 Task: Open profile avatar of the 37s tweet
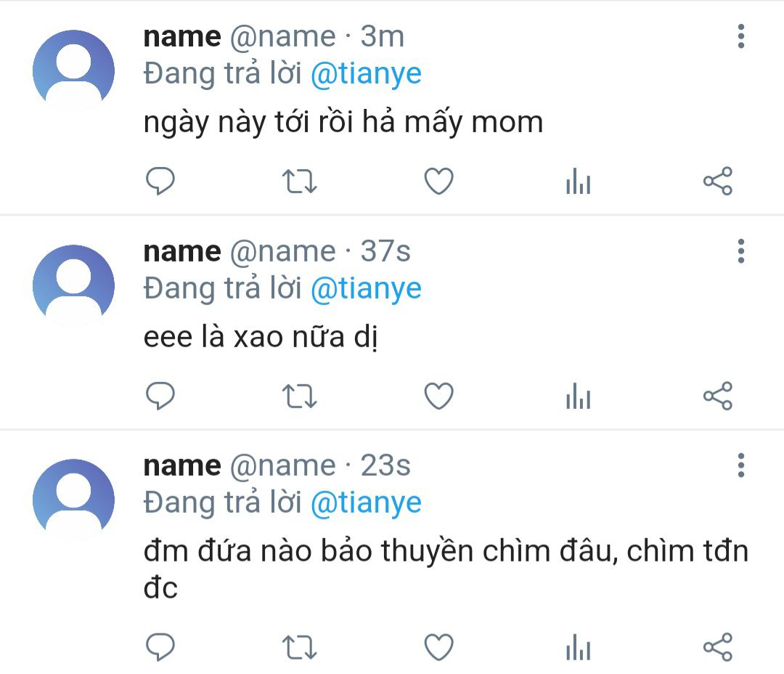73,285
